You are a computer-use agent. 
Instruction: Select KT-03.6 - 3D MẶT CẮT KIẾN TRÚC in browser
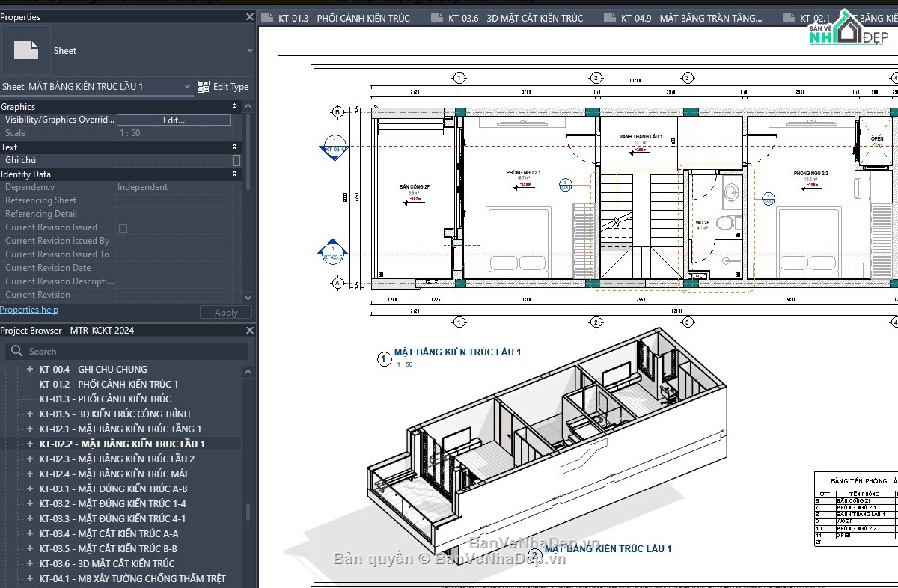[x=107, y=563]
